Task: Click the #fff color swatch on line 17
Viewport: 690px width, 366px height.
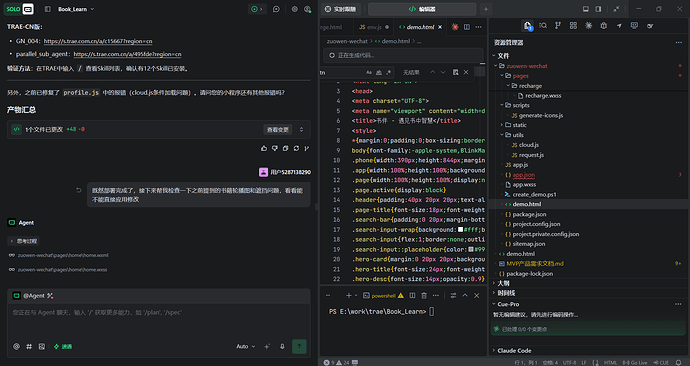Action: tap(460, 230)
